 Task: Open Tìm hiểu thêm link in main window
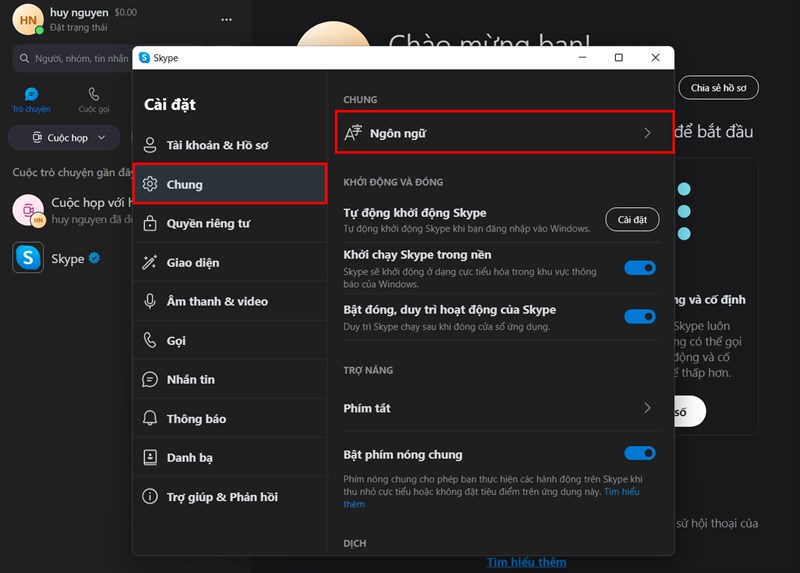pos(526,562)
